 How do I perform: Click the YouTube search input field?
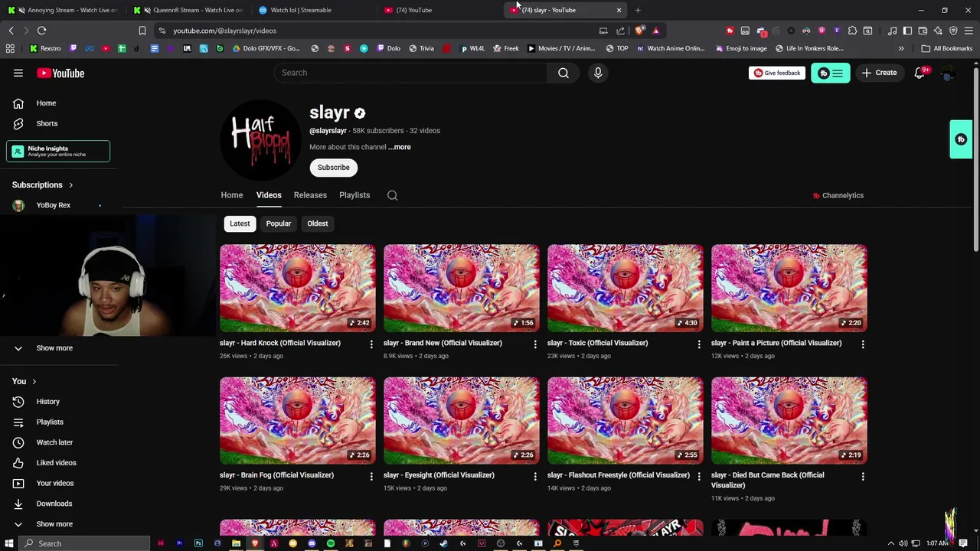click(410, 73)
